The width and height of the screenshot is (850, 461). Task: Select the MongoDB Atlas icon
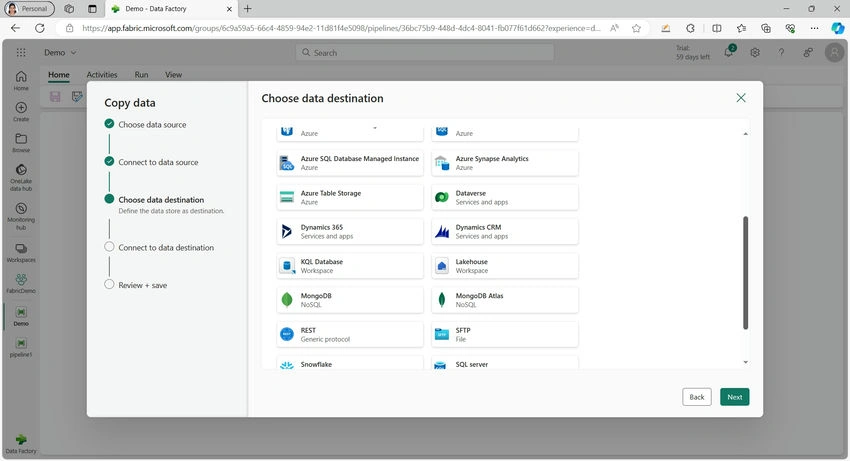pos(442,300)
